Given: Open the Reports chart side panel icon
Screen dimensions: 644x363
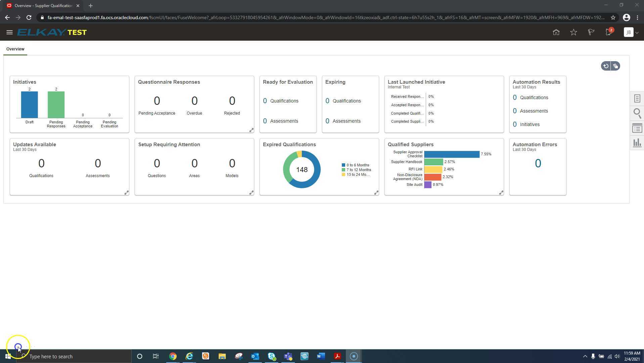Looking at the screenshot, I should tap(637, 143).
